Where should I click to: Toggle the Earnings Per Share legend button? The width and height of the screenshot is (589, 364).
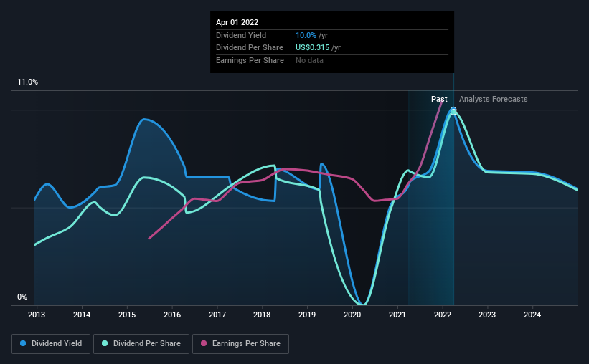pos(240,344)
